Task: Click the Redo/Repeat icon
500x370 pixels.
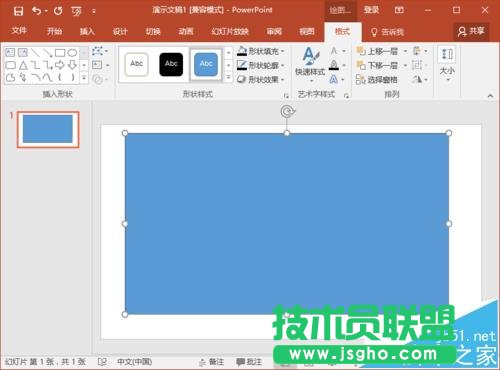Action: [x=58, y=11]
